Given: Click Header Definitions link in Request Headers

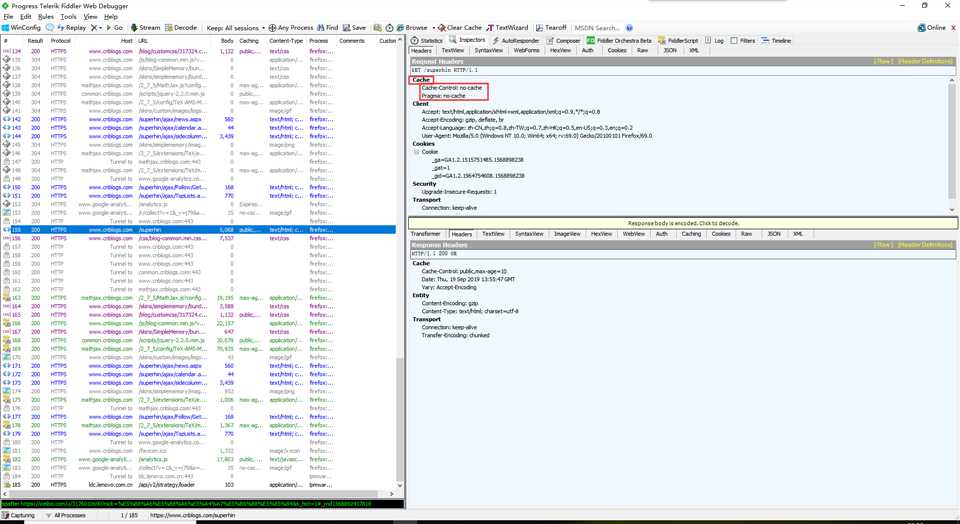Looking at the screenshot, I should click(x=924, y=61).
